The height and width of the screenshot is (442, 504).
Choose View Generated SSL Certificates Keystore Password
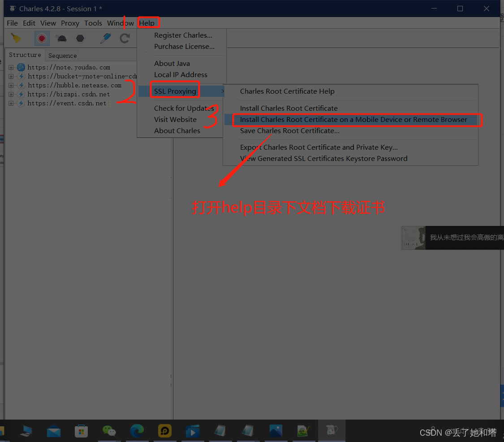click(323, 159)
